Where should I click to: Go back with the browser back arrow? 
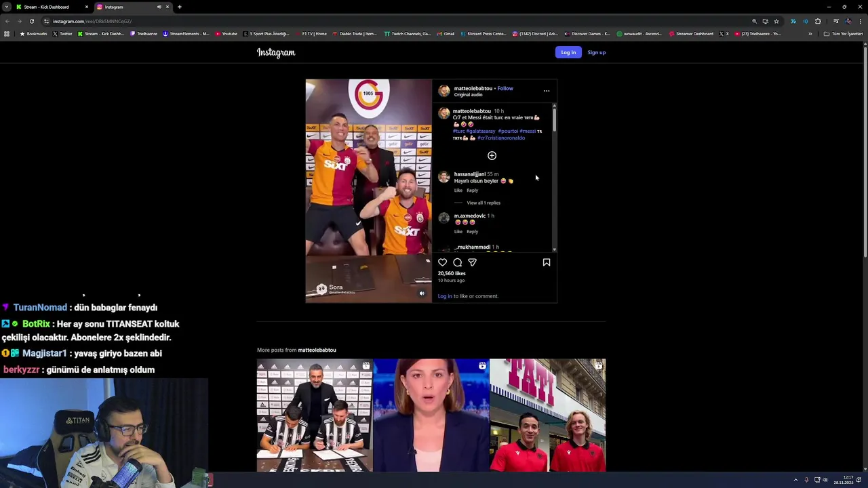pyautogui.click(x=7, y=21)
